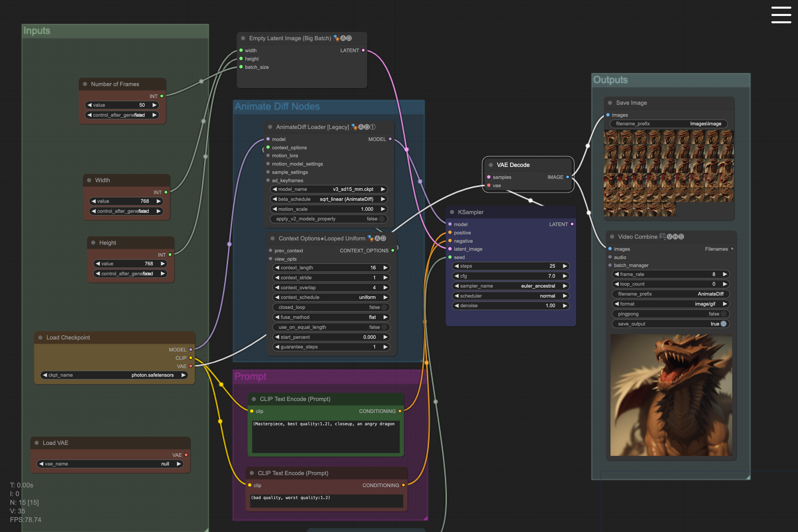Open the sampler_name euler_ancestral dropdown
This screenshot has width=798, height=532.
point(510,286)
